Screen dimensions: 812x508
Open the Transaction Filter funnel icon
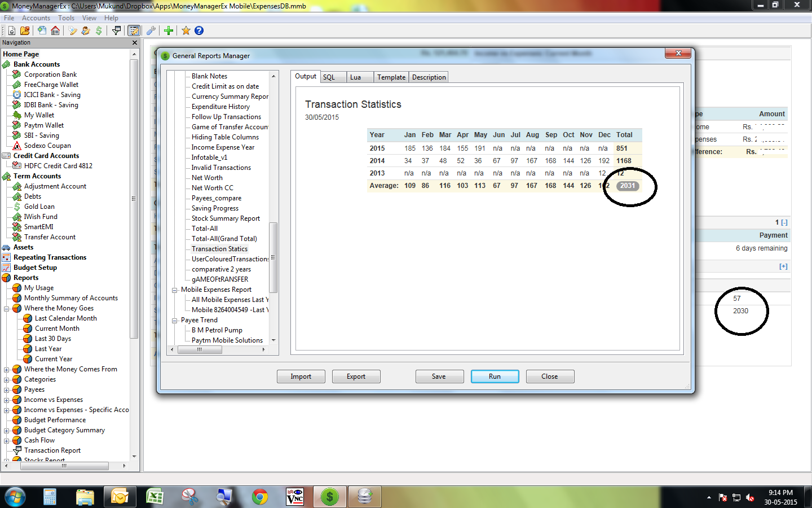[117, 30]
